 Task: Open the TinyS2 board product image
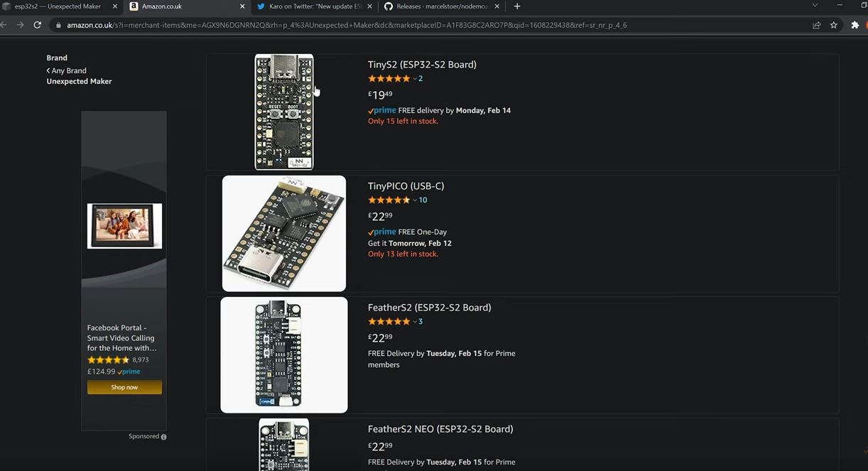[x=284, y=112]
